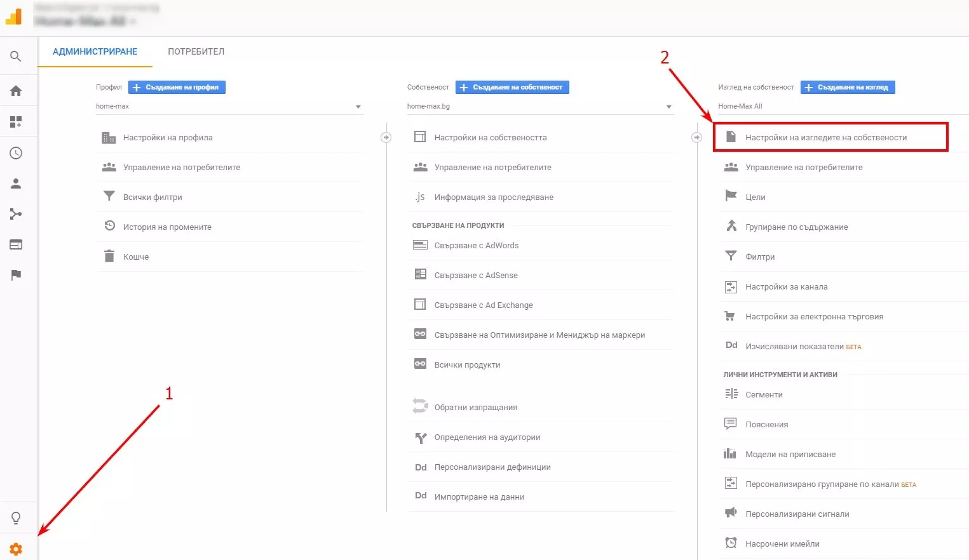Click arrow icon moving property to view column
This screenshot has height=560, width=969.
point(697,137)
